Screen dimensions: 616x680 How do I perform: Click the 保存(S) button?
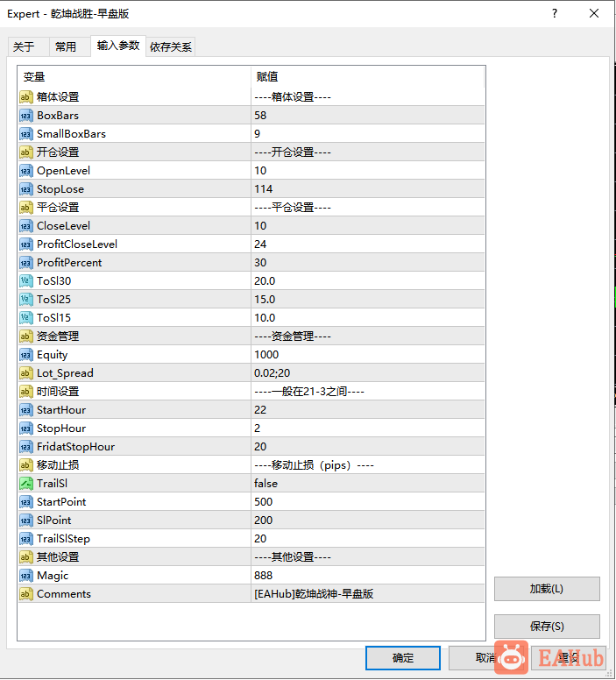coord(547,627)
